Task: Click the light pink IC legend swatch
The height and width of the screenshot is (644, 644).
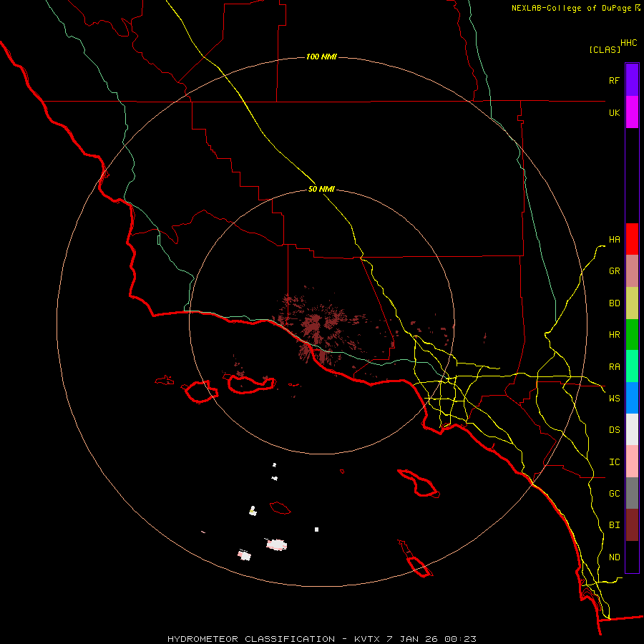Action: tap(632, 462)
